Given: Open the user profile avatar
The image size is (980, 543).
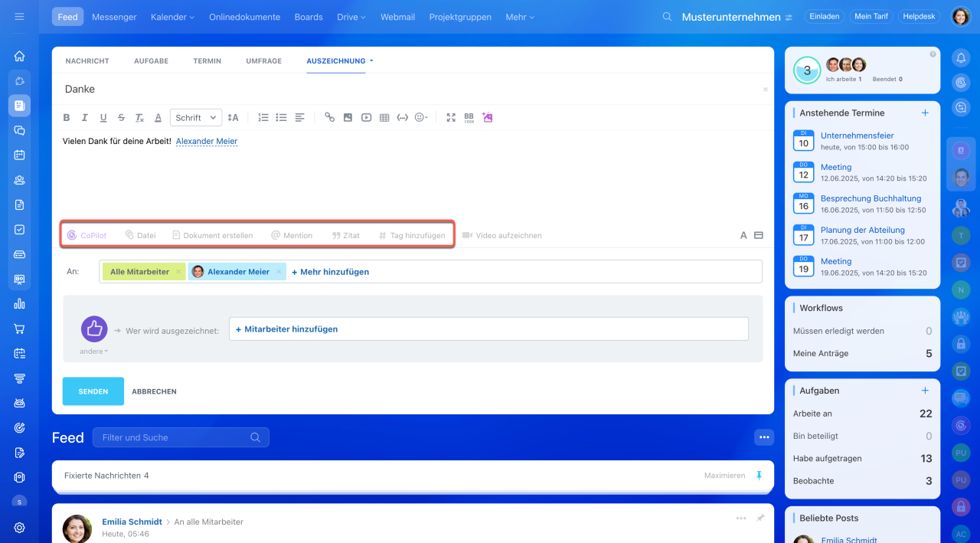Looking at the screenshot, I should (961, 17).
